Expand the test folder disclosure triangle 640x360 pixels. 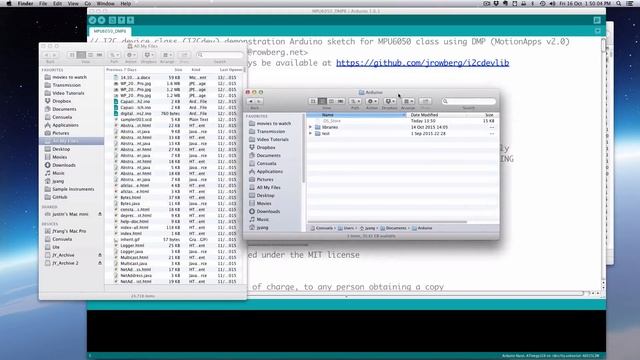click(311, 133)
